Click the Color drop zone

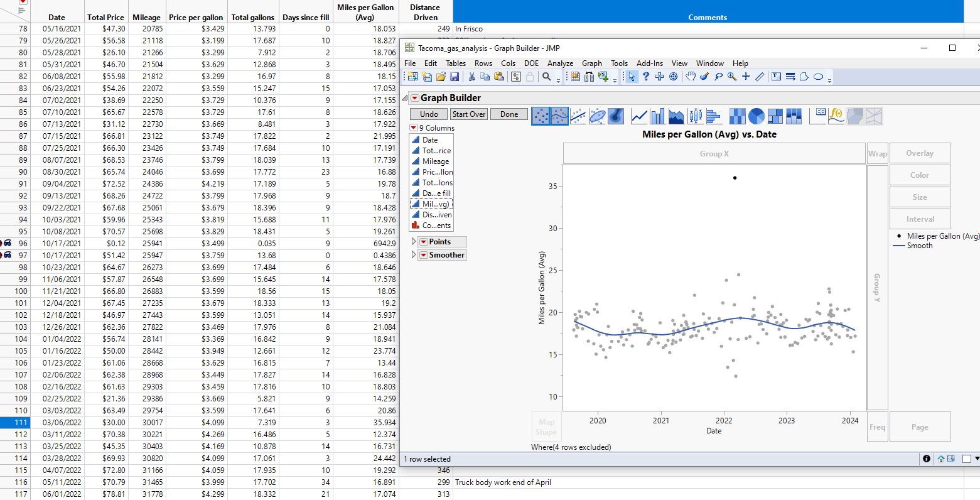[x=920, y=175]
